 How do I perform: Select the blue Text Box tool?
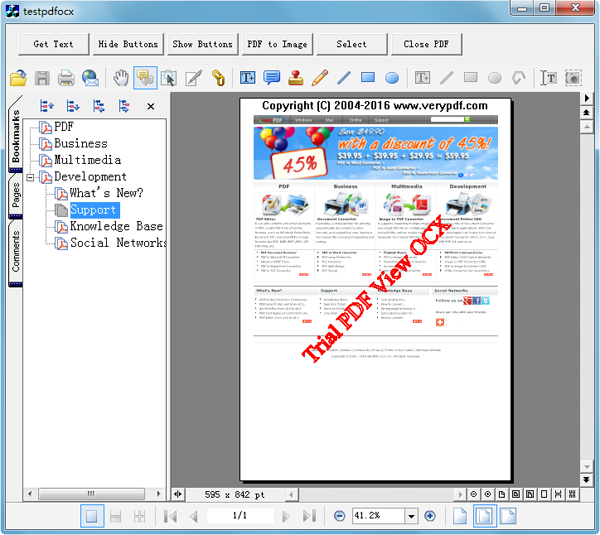tap(248, 78)
